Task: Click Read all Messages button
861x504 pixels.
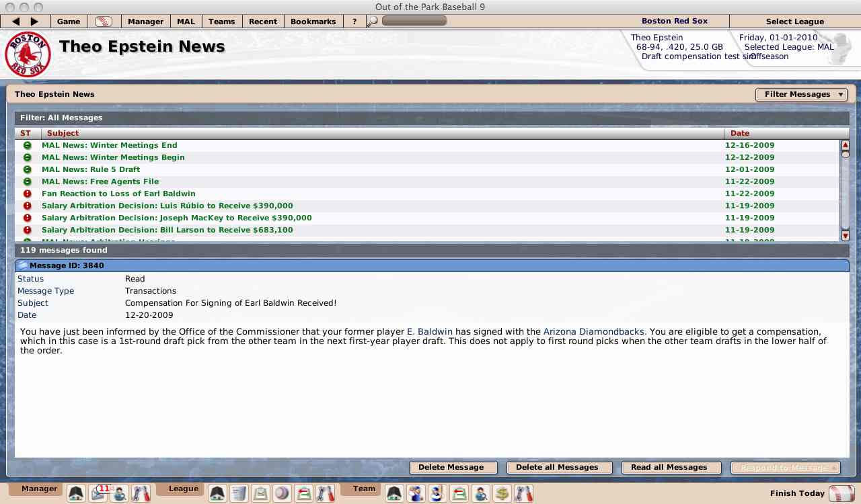Action: click(669, 468)
